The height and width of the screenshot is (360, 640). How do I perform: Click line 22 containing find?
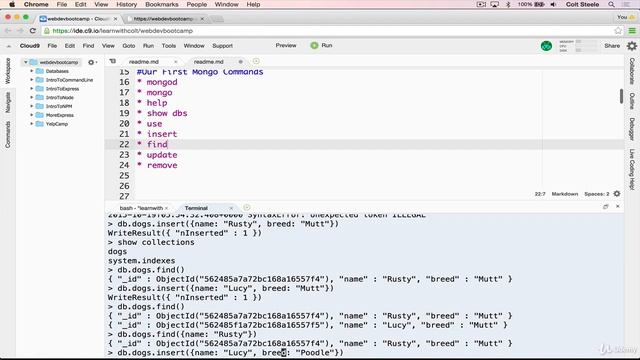coord(364,144)
